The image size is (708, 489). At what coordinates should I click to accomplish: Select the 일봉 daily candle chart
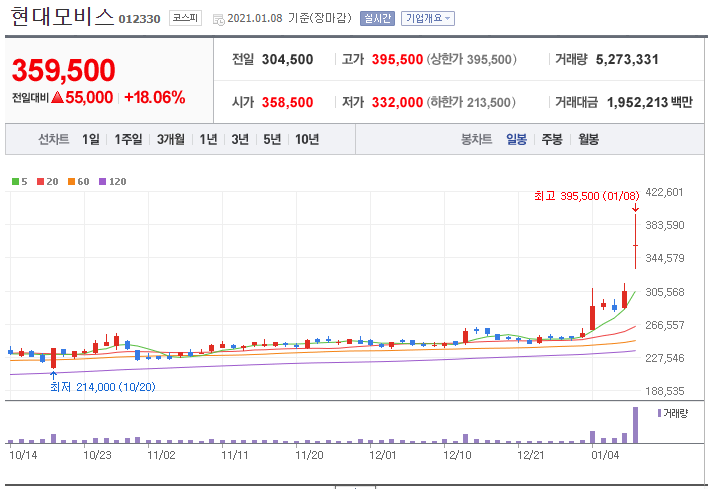pyautogui.click(x=516, y=139)
